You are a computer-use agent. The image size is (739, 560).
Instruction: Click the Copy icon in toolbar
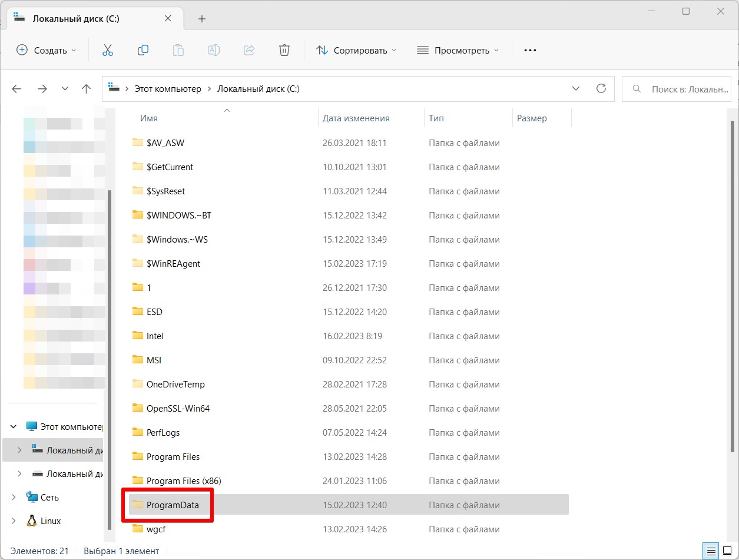point(143,50)
